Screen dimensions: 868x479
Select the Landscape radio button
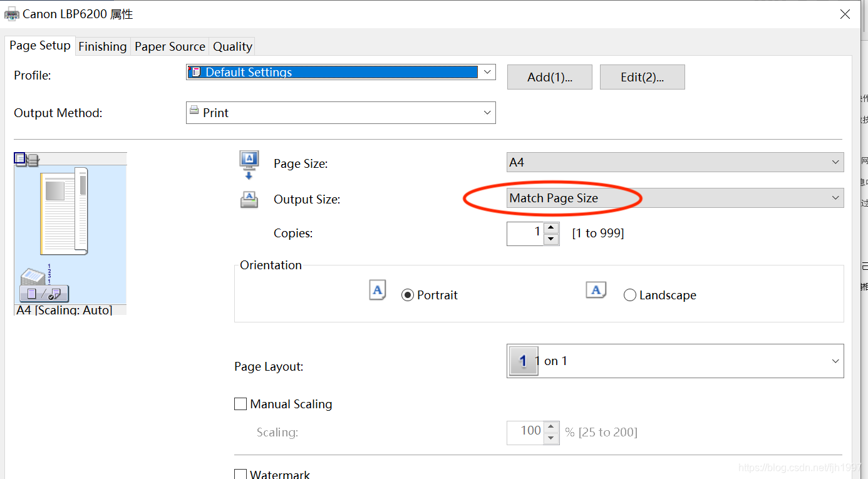pyautogui.click(x=630, y=295)
